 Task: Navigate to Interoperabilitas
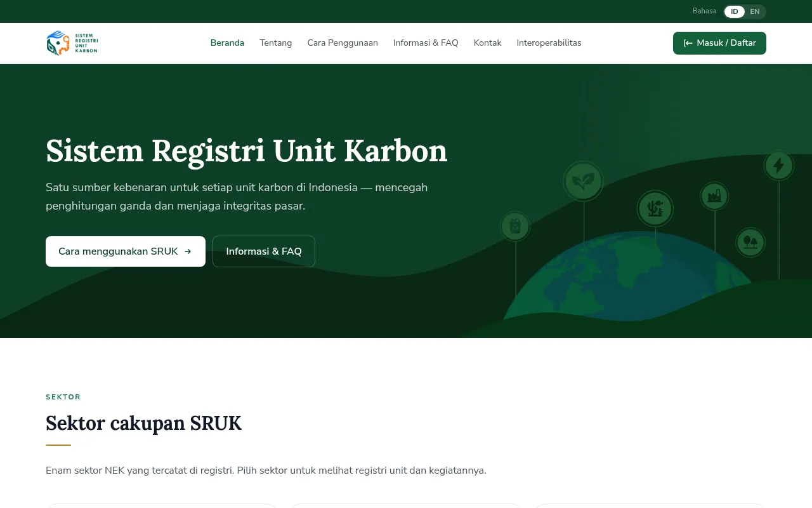[x=549, y=43]
